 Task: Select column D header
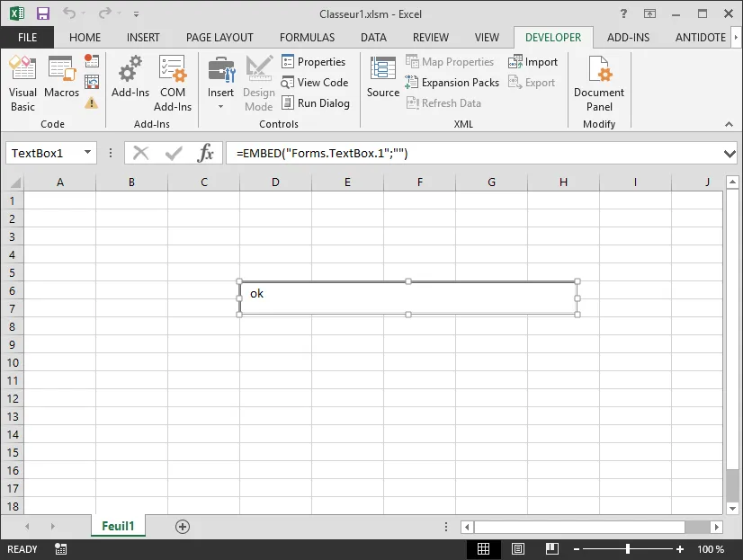tap(275, 182)
